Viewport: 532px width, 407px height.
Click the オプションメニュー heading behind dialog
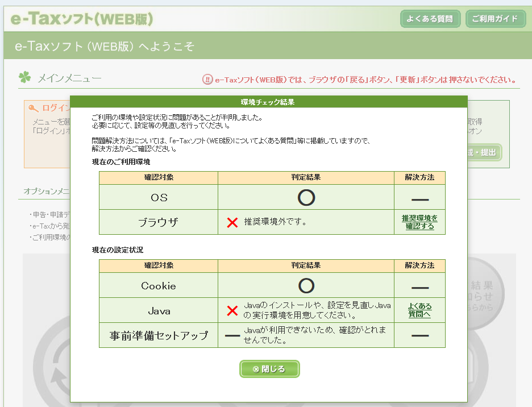coord(47,191)
